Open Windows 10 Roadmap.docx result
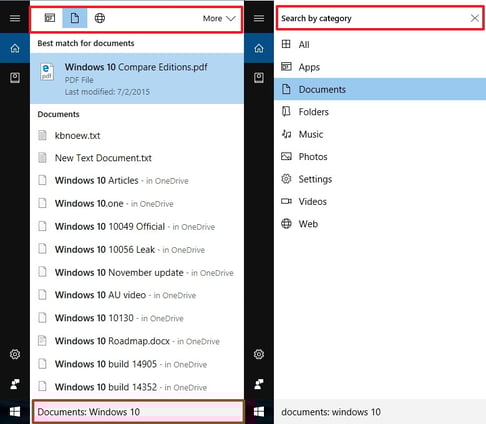The image size is (486, 424). point(137,341)
